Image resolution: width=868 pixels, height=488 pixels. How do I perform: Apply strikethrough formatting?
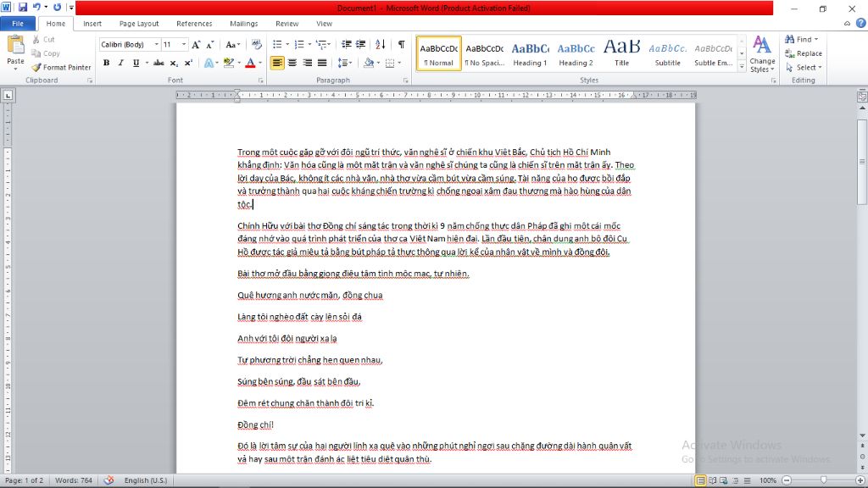146,63
